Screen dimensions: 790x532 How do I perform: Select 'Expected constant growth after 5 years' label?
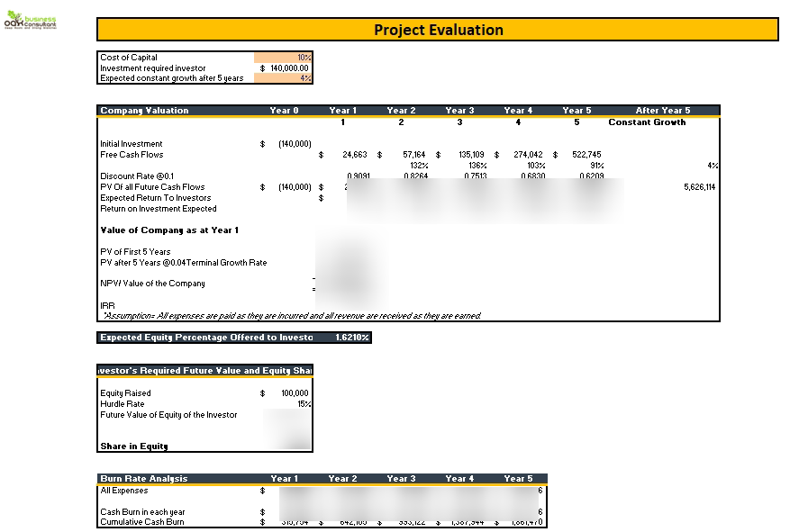(171, 78)
